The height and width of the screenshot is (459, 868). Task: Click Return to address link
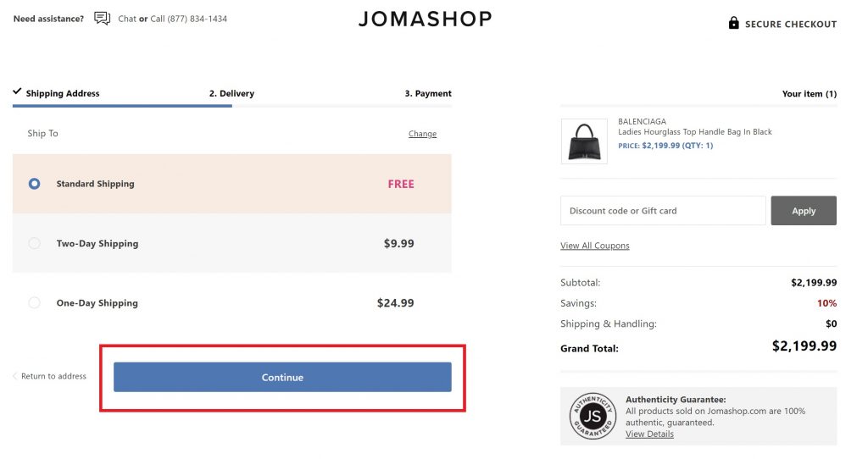[x=53, y=376]
